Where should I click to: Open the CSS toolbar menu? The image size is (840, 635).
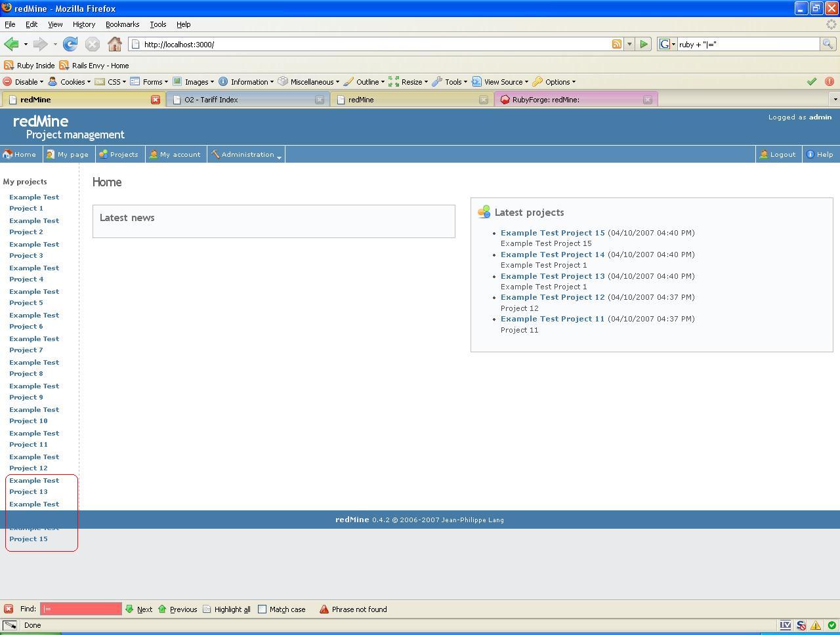111,82
